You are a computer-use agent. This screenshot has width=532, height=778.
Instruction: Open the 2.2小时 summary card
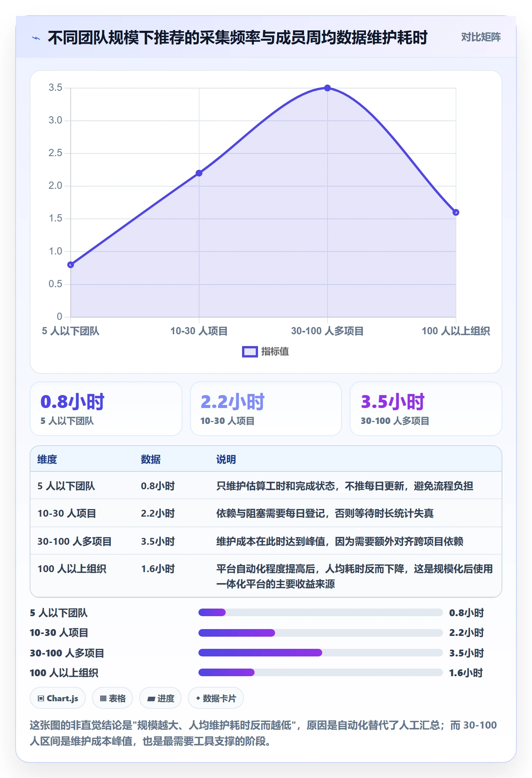click(266, 409)
